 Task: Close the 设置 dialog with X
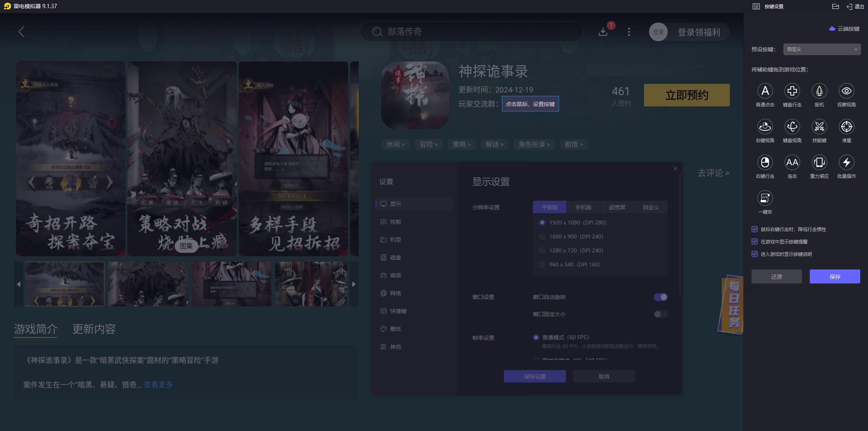pos(675,169)
